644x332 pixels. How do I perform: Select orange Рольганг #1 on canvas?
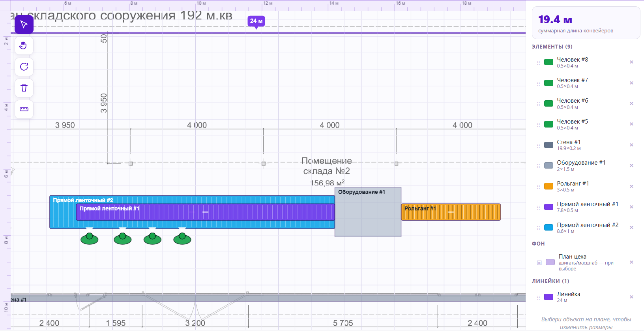click(x=451, y=212)
